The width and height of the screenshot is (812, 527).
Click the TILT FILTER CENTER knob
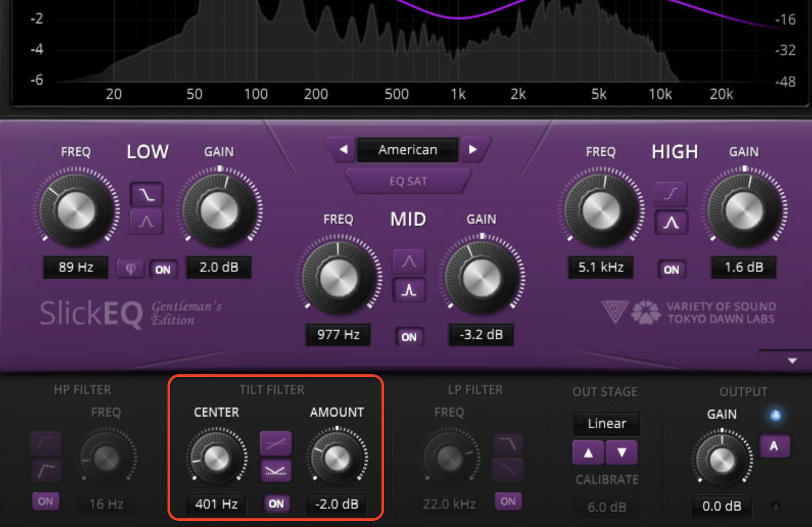pos(217,457)
